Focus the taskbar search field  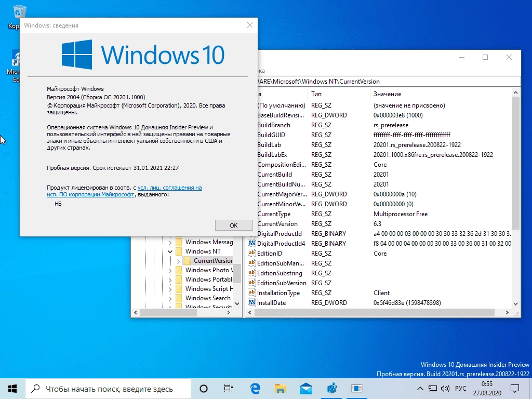(x=108, y=389)
